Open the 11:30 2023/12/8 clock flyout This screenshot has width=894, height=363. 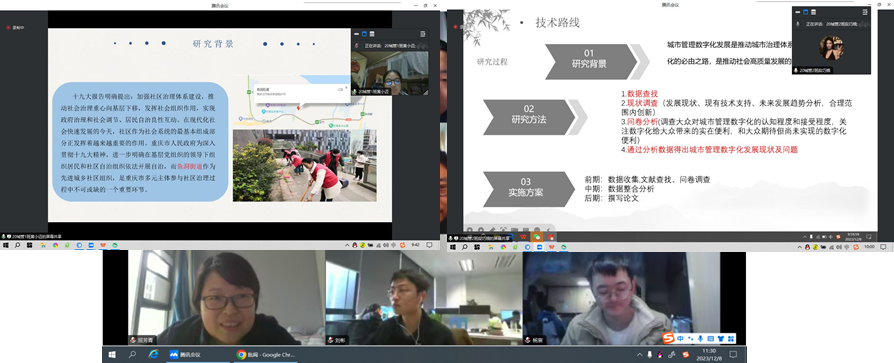[709, 354]
